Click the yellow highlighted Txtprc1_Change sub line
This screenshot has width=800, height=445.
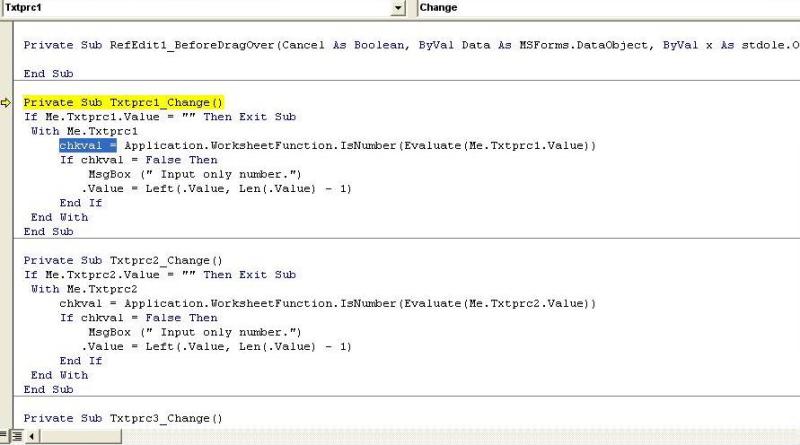pos(124,103)
